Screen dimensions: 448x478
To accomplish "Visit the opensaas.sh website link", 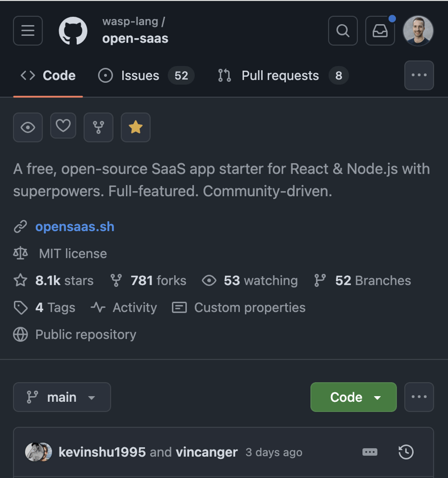I will point(75,226).
